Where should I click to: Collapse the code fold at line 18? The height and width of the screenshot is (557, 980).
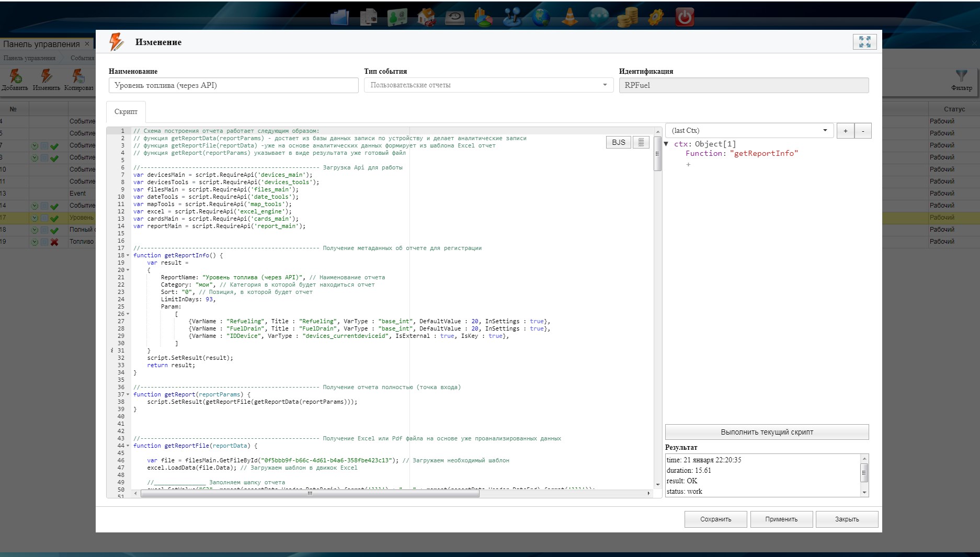(128, 256)
